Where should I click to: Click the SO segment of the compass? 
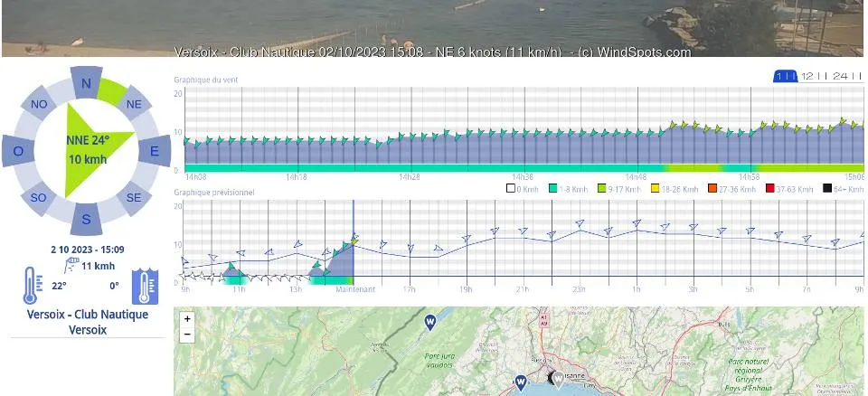click(x=38, y=198)
